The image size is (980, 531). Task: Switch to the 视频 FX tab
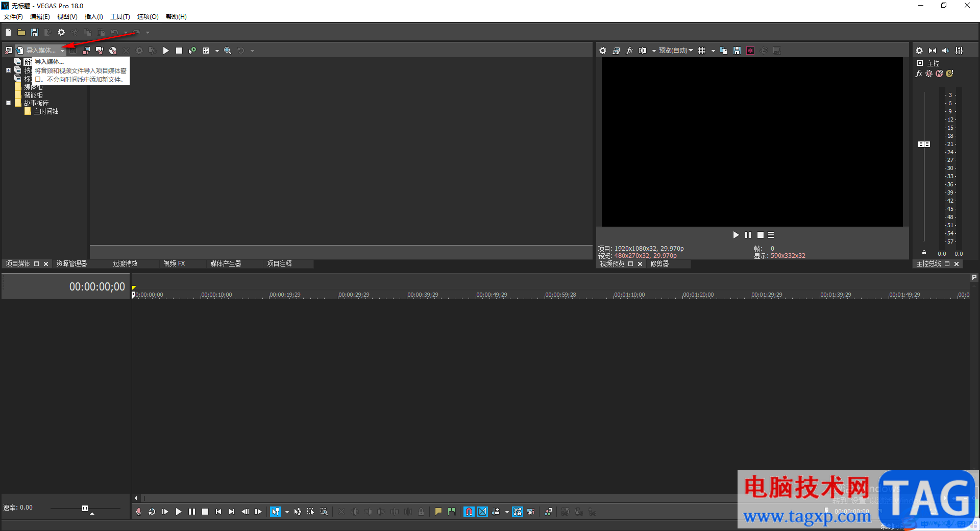pyautogui.click(x=174, y=263)
